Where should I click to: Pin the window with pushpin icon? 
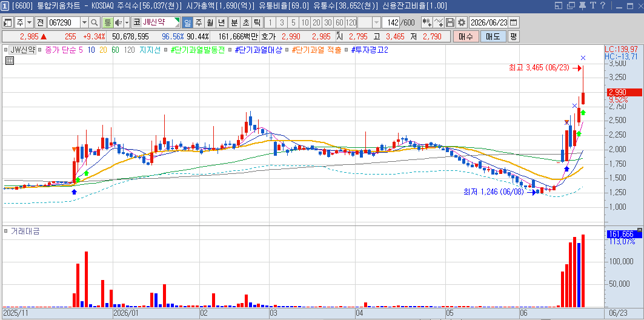(582, 5)
